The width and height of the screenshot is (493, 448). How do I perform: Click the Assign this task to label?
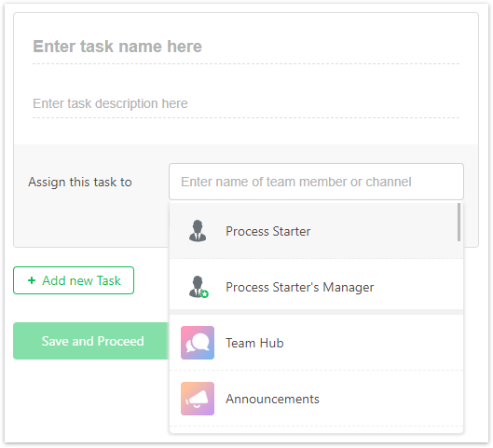(80, 183)
